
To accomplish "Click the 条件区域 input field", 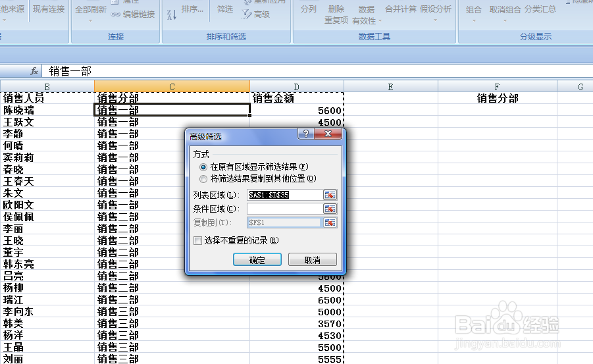I will 284,209.
